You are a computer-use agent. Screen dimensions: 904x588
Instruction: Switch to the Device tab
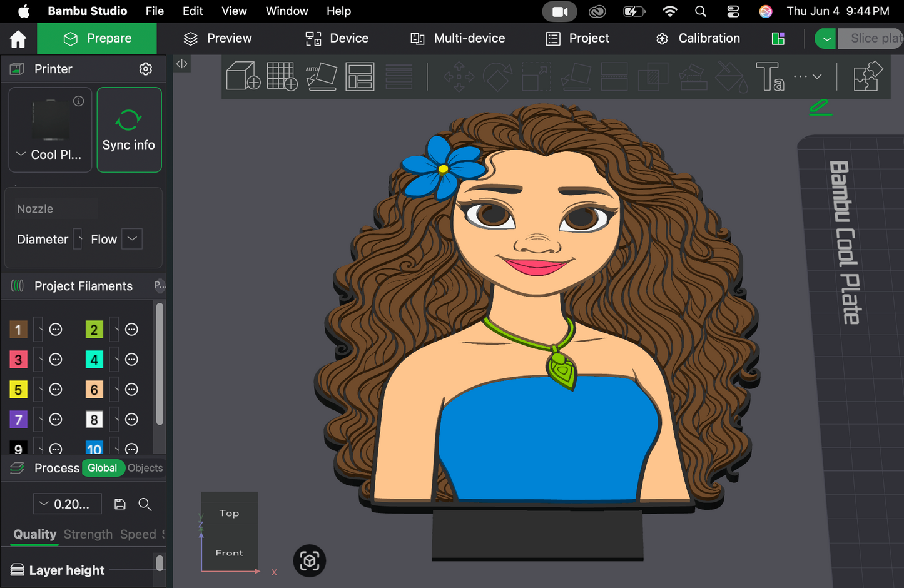click(337, 39)
